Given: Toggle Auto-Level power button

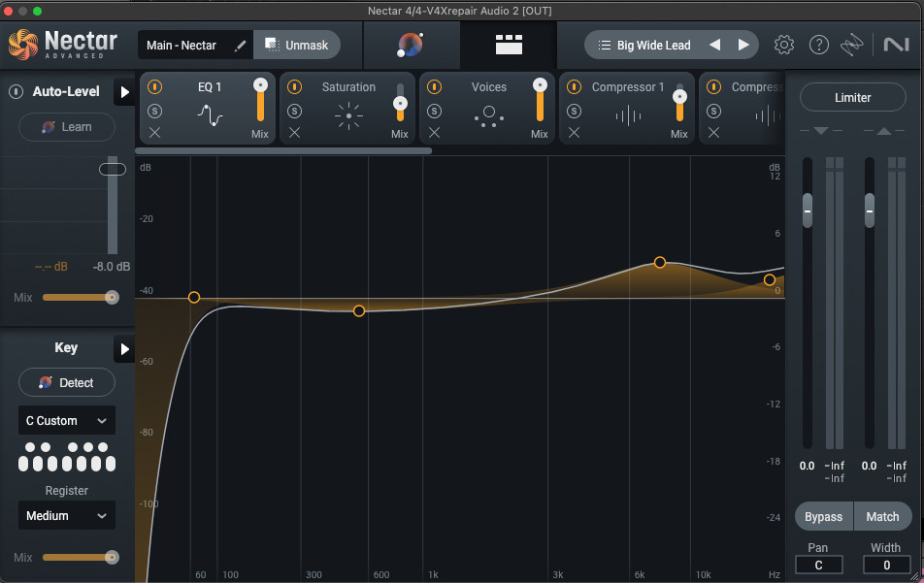Looking at the screenshot, I should [16, 91].
